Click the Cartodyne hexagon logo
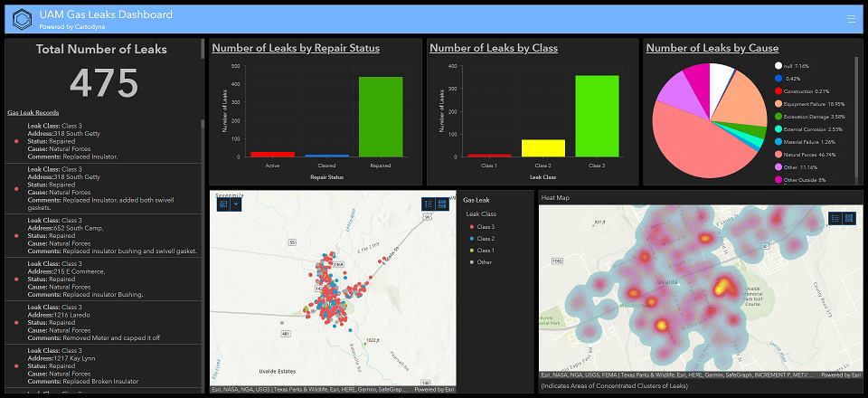 pyautogui.click(x=22, y=19)
